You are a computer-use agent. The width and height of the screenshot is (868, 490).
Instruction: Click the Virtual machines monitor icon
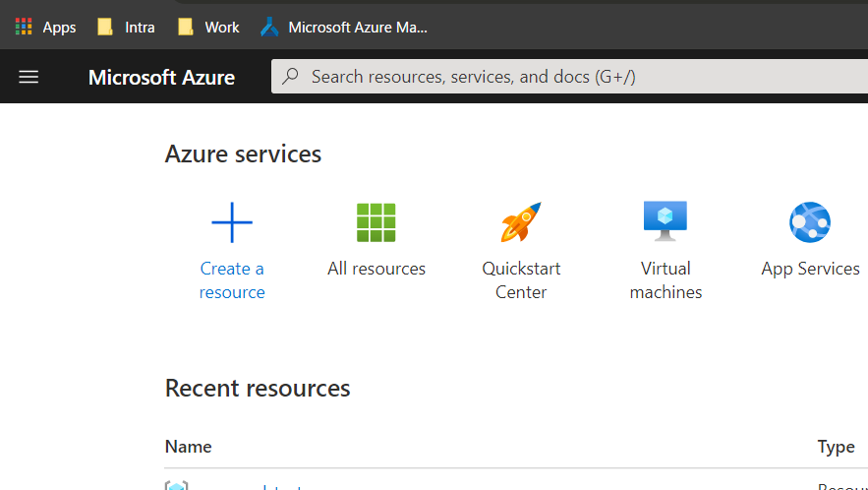pos(665,221)
